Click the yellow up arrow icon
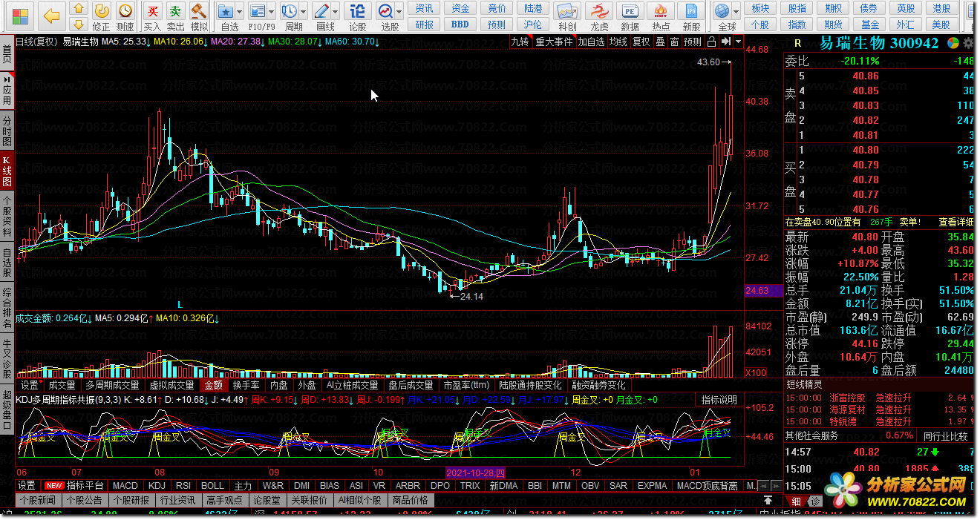 [x=79, y=9]
